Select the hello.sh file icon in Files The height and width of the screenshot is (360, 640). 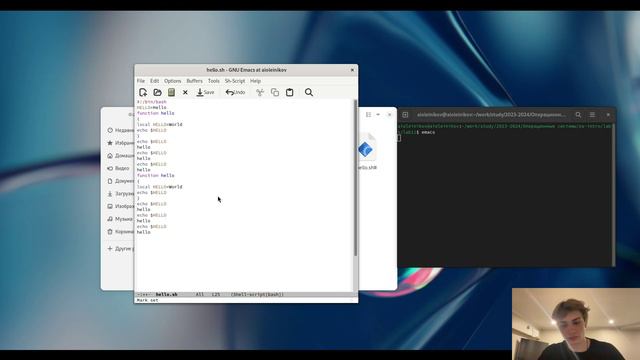point(367,152)
